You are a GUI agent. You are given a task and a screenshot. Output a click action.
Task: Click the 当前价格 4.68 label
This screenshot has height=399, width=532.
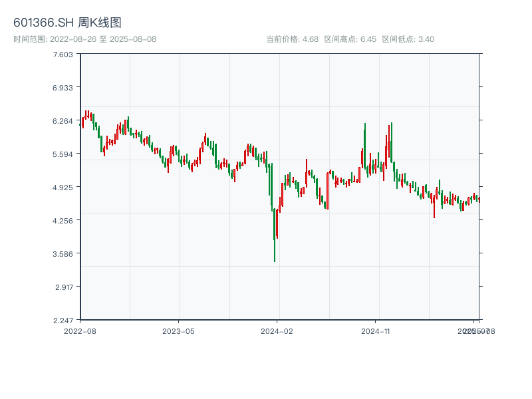tap(292, 39)
